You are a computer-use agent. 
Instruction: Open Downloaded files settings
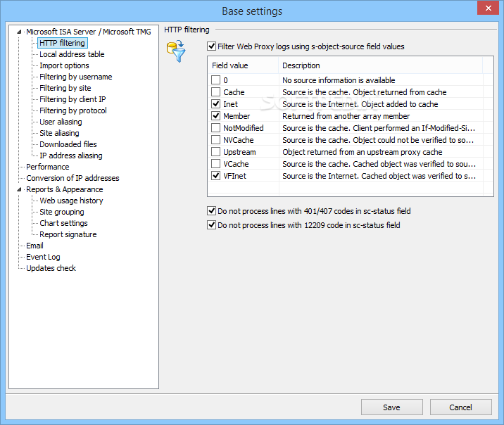(68, 144)
